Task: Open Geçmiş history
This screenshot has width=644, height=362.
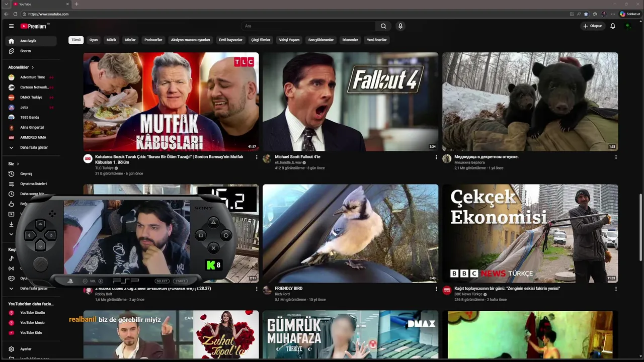Action: (x=31, y=173)
